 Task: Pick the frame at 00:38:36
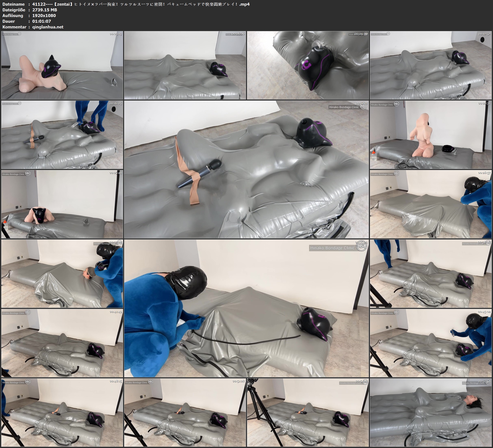431,274
